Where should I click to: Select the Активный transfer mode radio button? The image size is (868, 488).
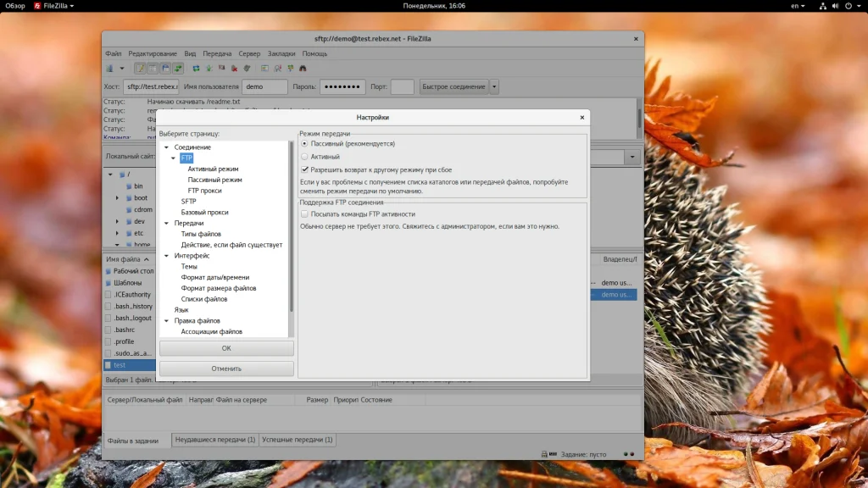(x=305, y=157)
